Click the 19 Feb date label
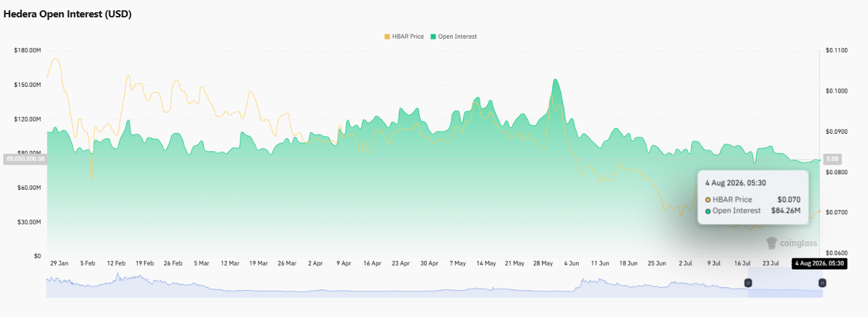The height and width of the screenshot is (317, 868). [x=144, y=264]
